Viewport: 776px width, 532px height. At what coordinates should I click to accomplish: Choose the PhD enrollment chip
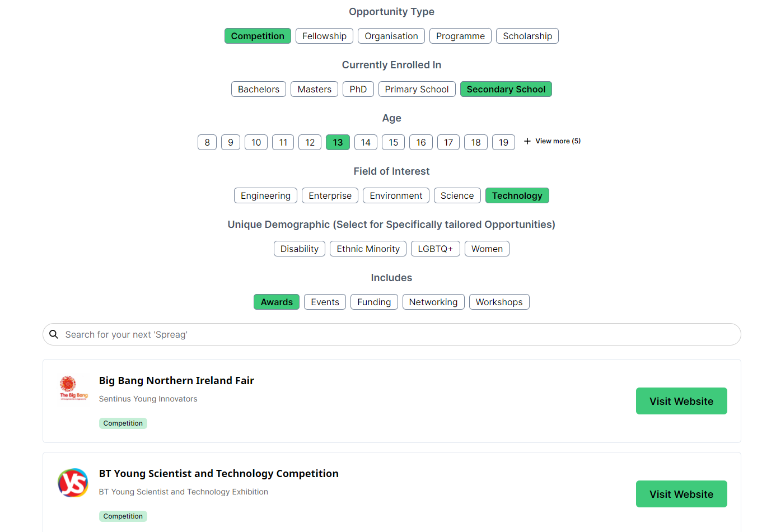point(358,89)
